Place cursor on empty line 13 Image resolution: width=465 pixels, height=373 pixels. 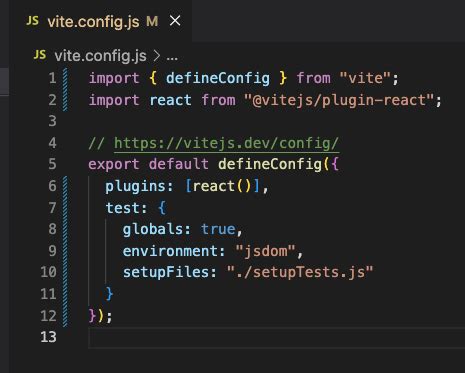277,337
